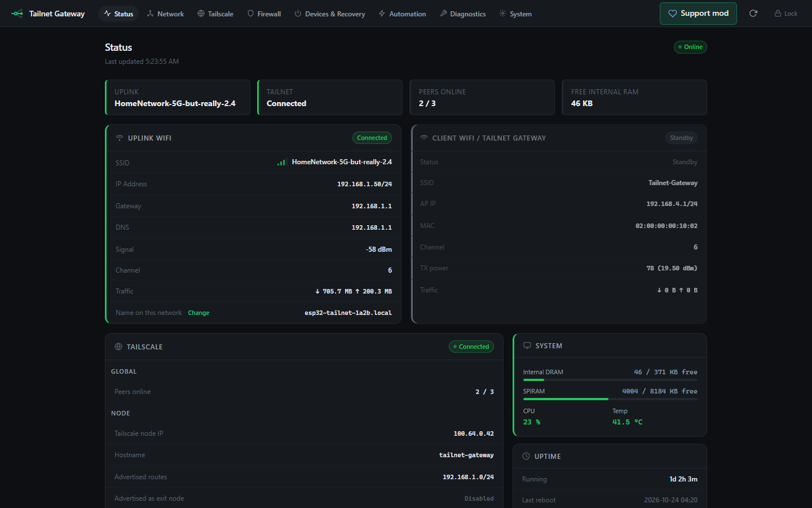Select the UPLINK summary card

pyautogui.click(x=178, y=98)
